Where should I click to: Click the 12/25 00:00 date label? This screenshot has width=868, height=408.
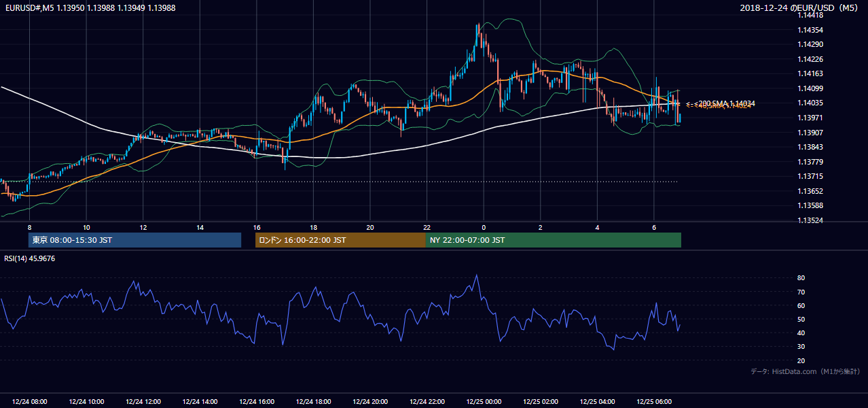[484, 402]
